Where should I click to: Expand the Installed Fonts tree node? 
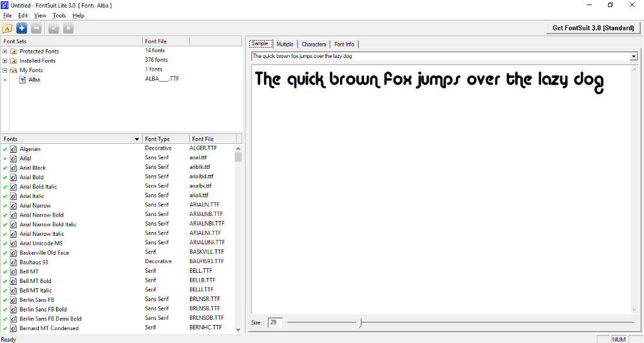(x=5, y=61)
